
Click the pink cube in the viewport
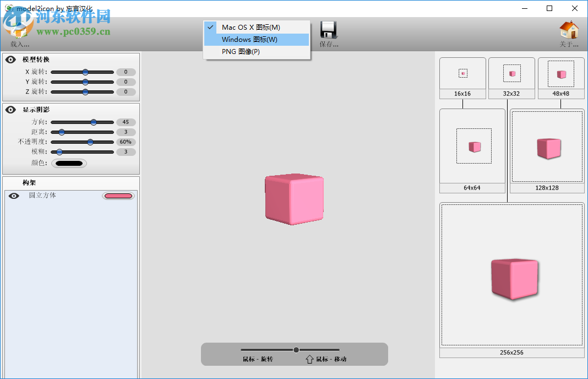tap(295, 199)
